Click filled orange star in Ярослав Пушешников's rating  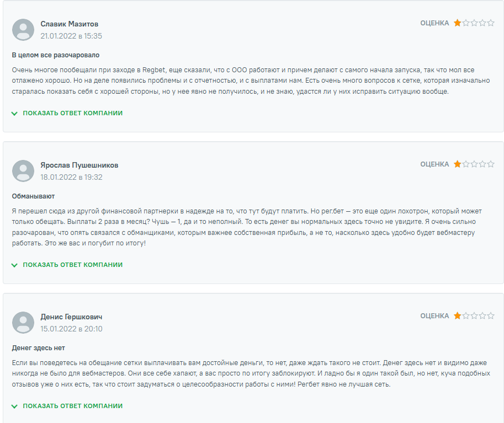[x=458, y=164]
